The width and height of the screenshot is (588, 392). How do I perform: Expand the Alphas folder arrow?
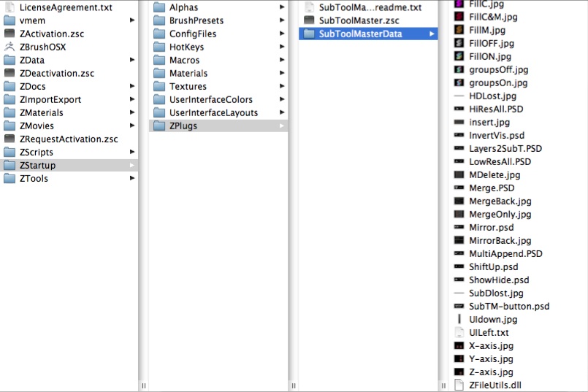[x=282, y=7]
